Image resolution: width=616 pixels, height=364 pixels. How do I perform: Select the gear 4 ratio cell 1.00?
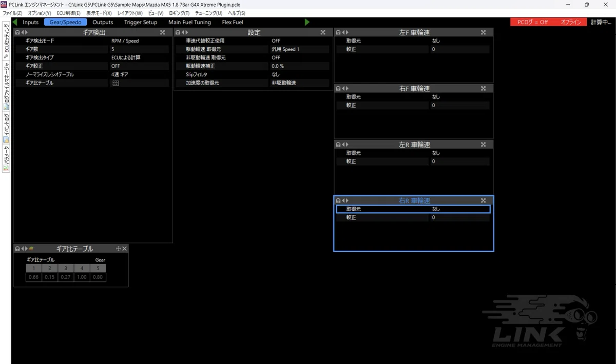tap(82, 277)
